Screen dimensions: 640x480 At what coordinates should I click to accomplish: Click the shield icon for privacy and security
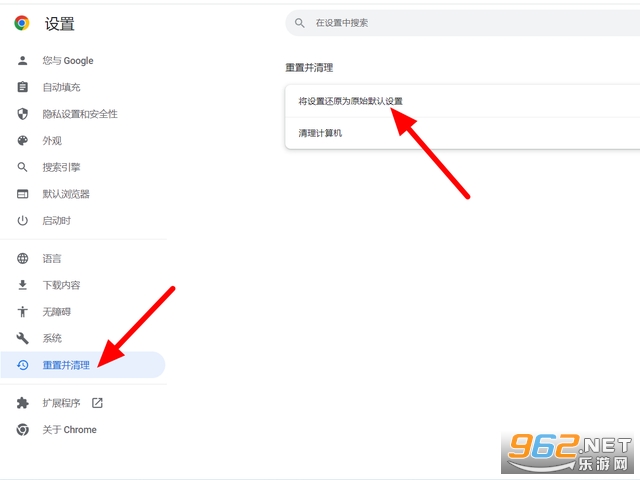22,114
